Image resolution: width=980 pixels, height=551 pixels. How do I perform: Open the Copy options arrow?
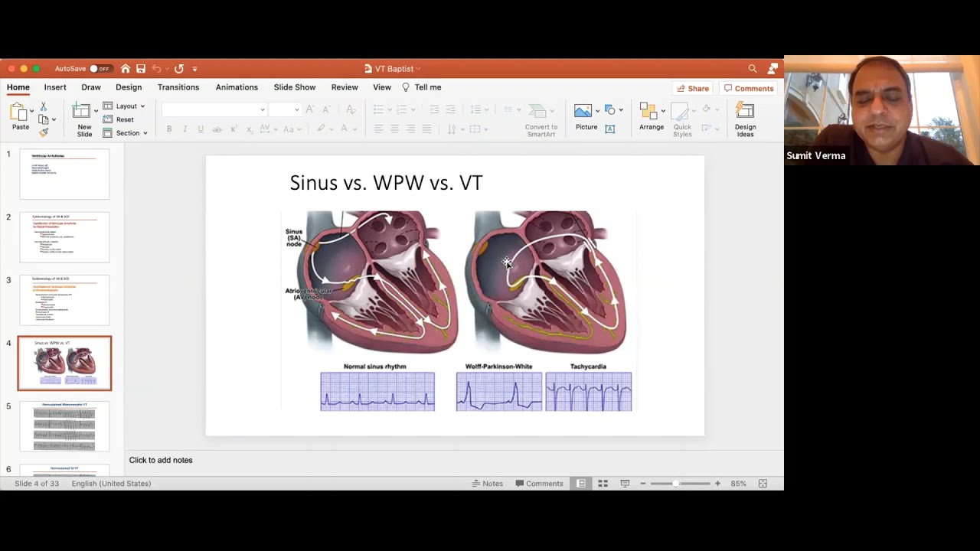tap(54, 119)
